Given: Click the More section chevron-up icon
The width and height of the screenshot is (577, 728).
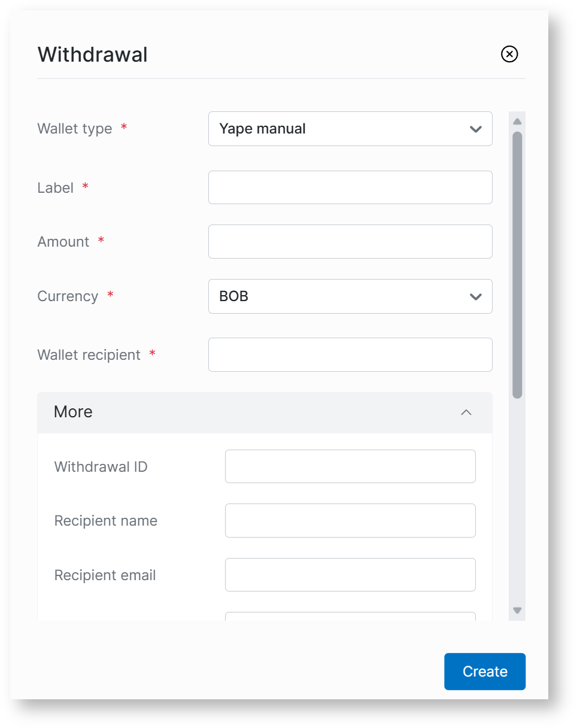Looking at the screenshot, I should 466,412.
